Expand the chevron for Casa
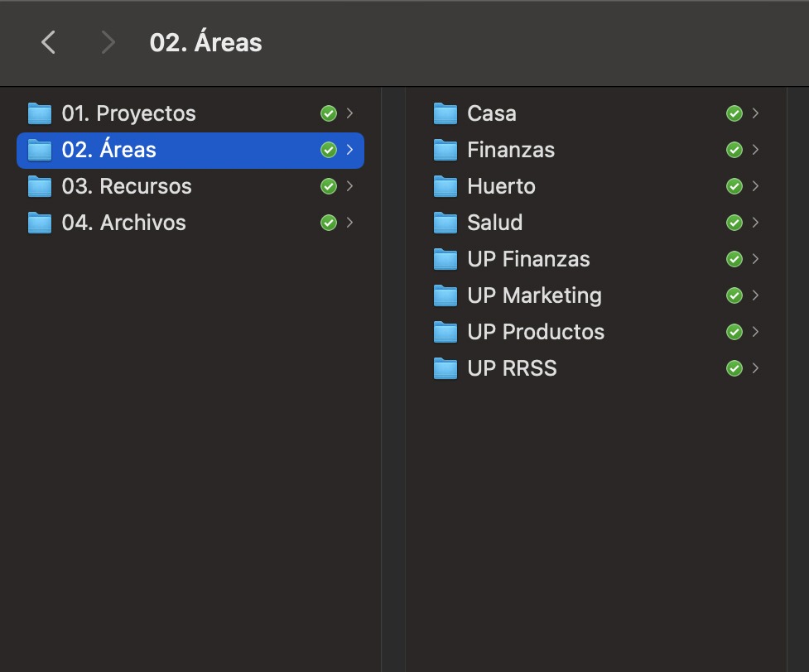Viewport: 809px width, 672px height. click(755, 113)
